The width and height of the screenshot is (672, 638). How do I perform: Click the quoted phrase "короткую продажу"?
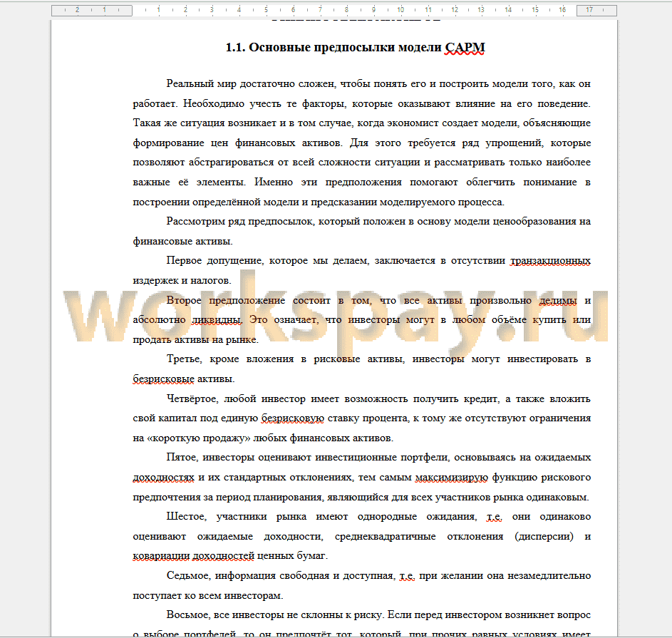coord(199,438)
